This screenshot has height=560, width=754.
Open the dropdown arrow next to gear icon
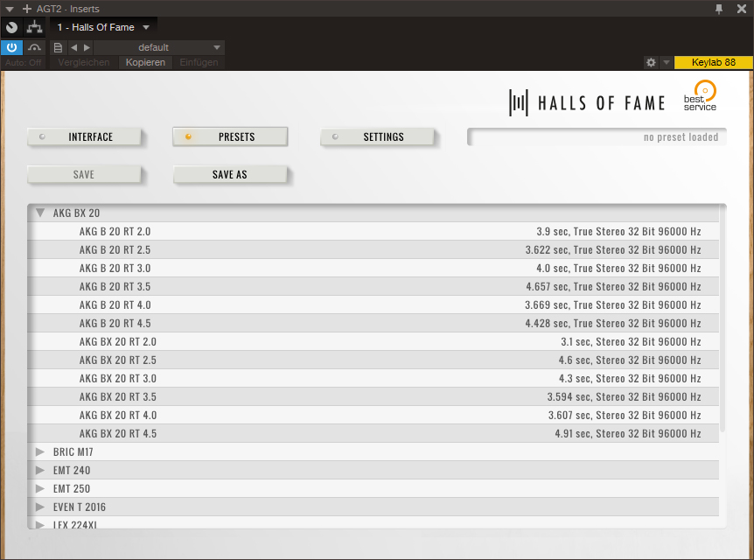[667, 62]
